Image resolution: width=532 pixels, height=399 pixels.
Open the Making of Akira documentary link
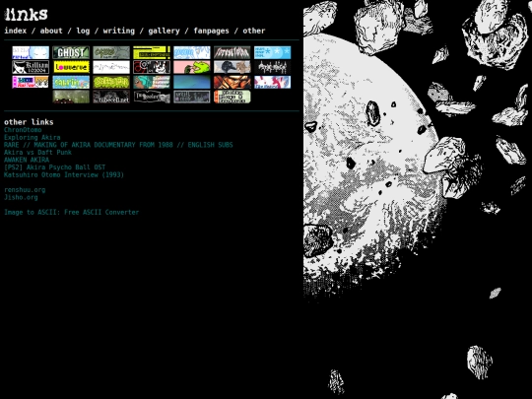click(x=118, y=145)
